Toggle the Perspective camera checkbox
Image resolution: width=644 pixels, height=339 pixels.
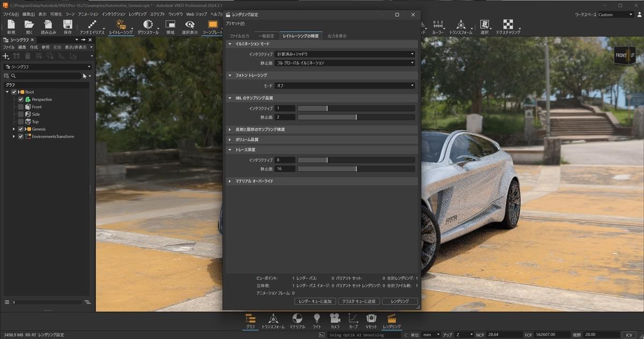point(21,99)
